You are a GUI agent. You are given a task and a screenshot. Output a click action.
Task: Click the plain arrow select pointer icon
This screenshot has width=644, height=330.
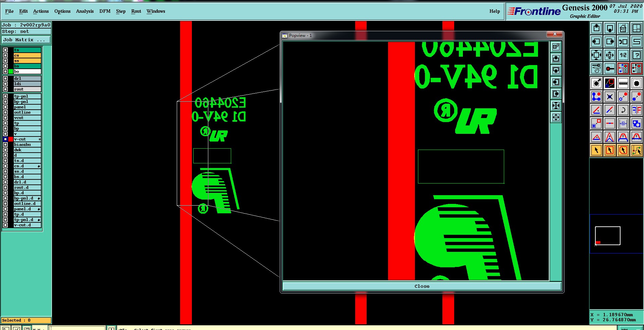tap(596, 150)
